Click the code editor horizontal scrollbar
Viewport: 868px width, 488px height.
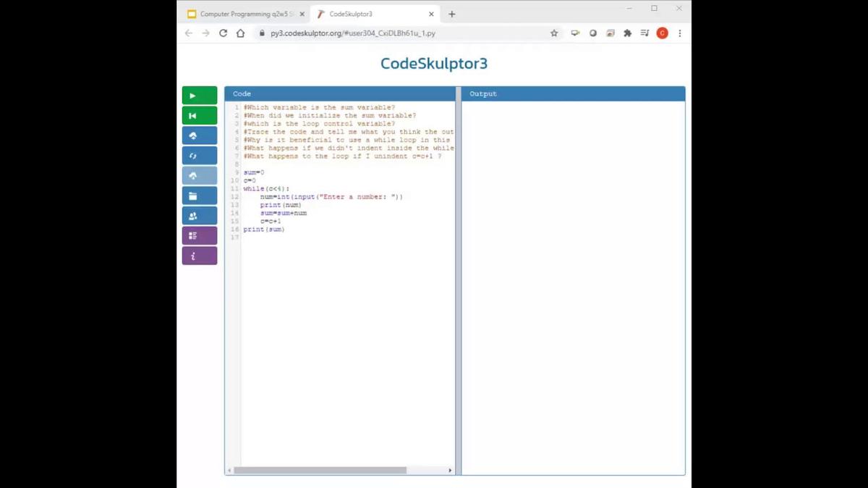(320, 471)
